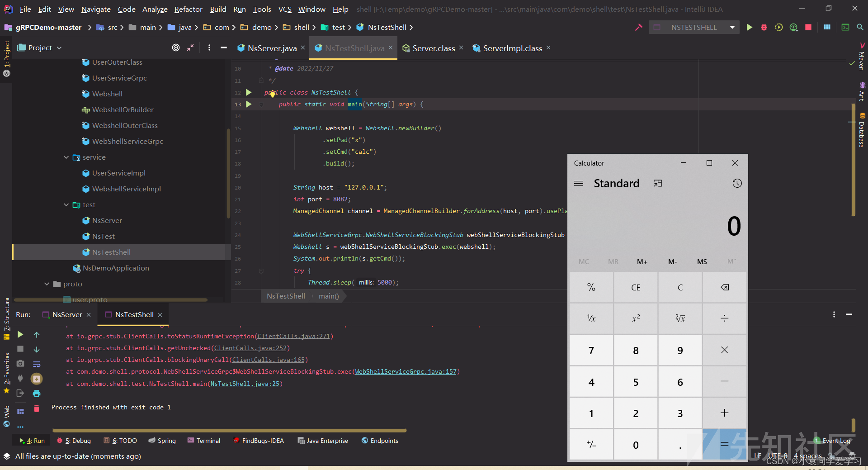868x470 pixels.
Task: Open the WebShellServiceGrpc.java:157 link
Action: coord(406,371)
